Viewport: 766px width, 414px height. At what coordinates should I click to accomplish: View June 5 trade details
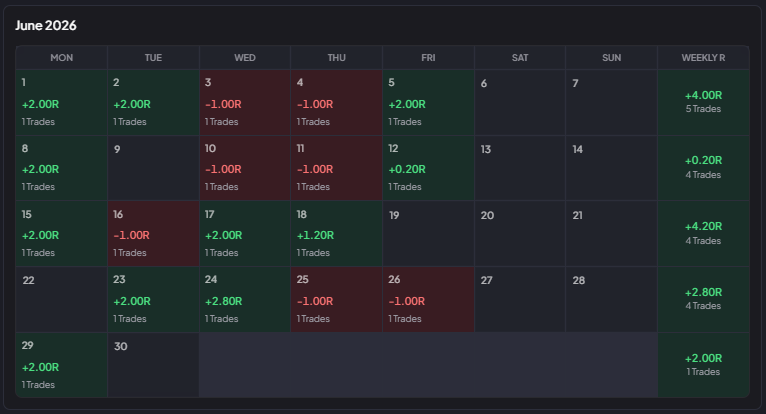click(x=428, y=103)
